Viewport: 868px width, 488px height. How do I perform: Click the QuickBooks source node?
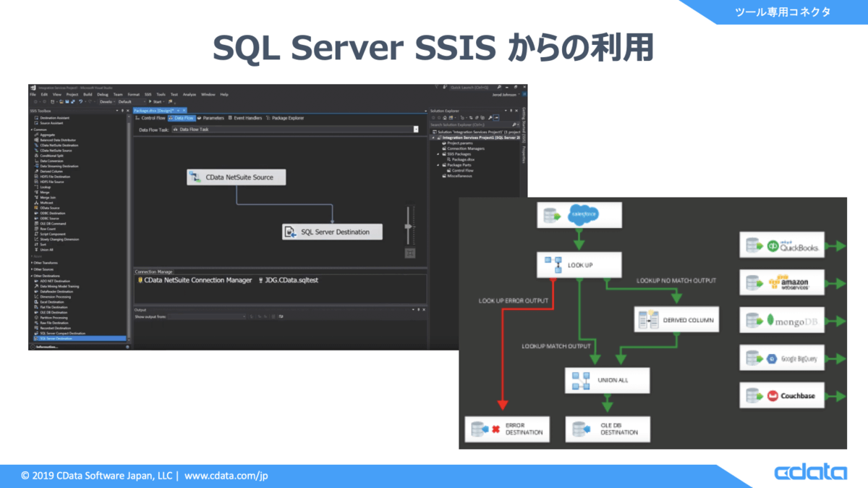[x=782, y=246]
